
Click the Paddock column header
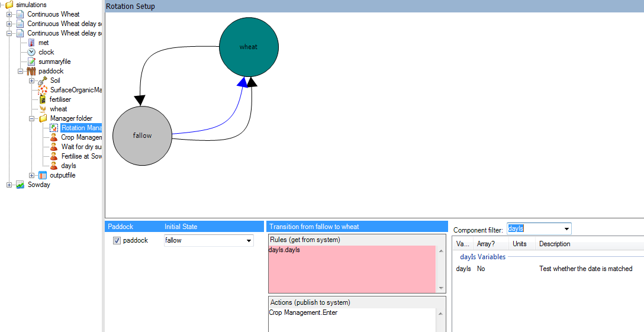click(120, 227)
